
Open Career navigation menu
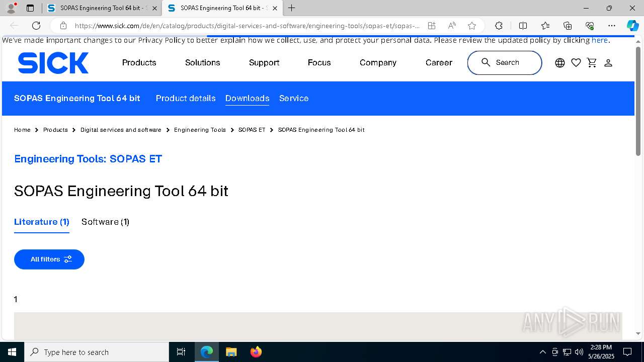pos(439,63)
